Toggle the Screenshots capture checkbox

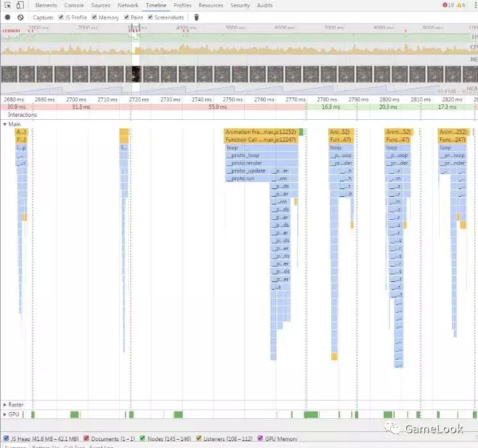click(x=150, y=17)
